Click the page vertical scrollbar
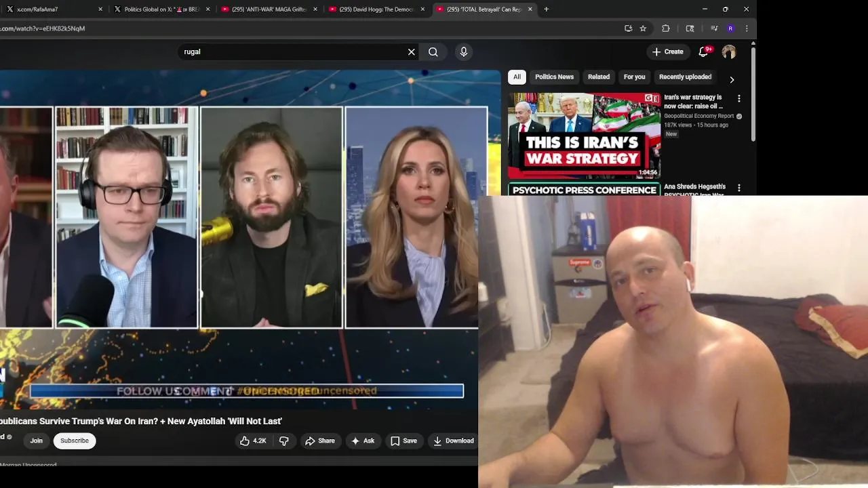 (x=753, y=93)
